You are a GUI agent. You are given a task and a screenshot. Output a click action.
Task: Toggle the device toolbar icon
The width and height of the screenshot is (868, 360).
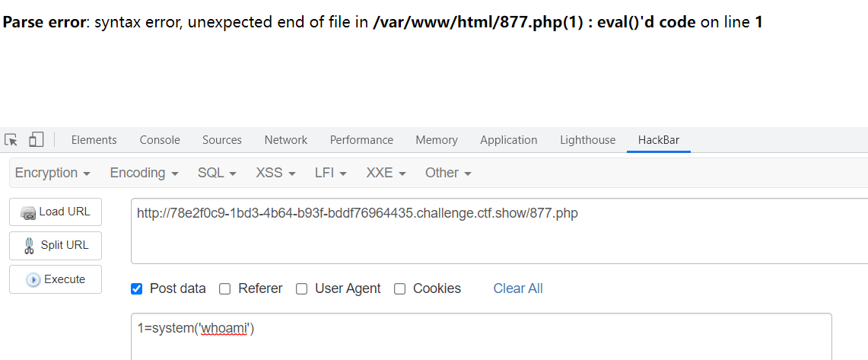tap(36, 139)
